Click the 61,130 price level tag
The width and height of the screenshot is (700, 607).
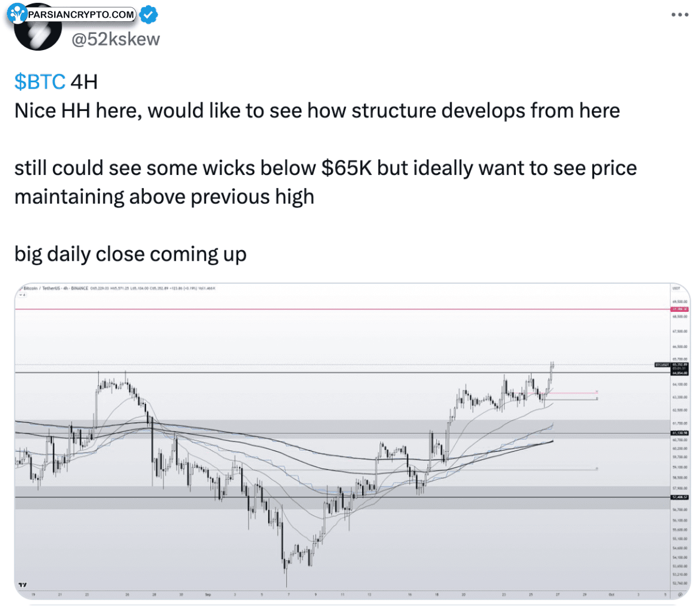click(680, 433)
